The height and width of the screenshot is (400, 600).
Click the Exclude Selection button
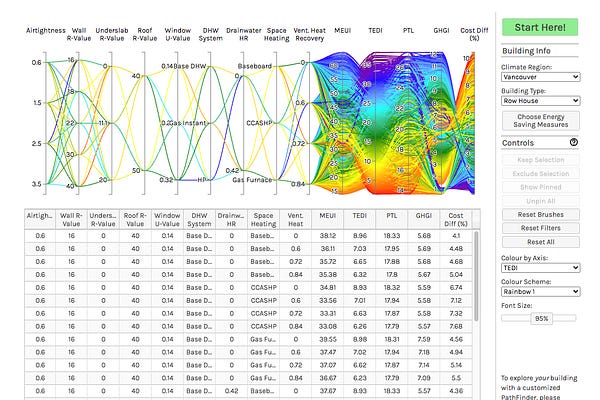540,174
